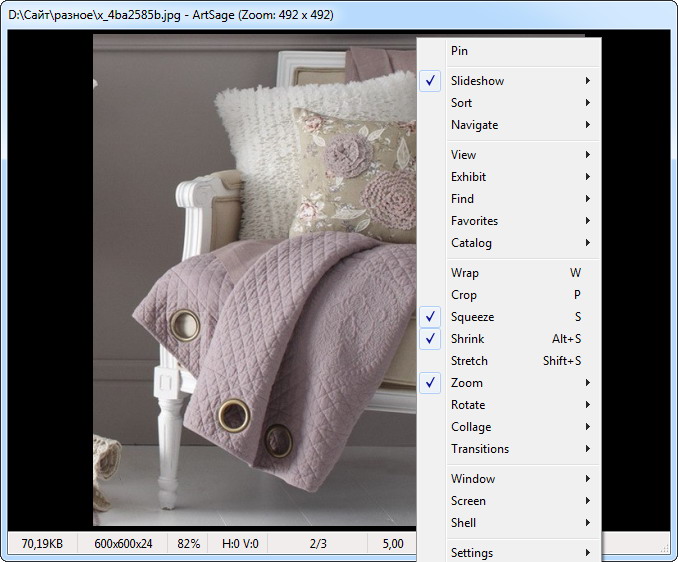Select the Shrink menu entry
Viewport: 678px width, 562px height.
click(x=509, y=339)
